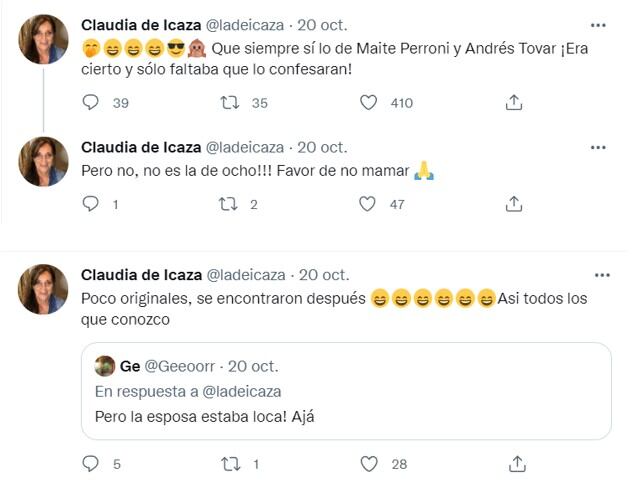
Task: Like the tweet with 28 likes
Action: 368,464
